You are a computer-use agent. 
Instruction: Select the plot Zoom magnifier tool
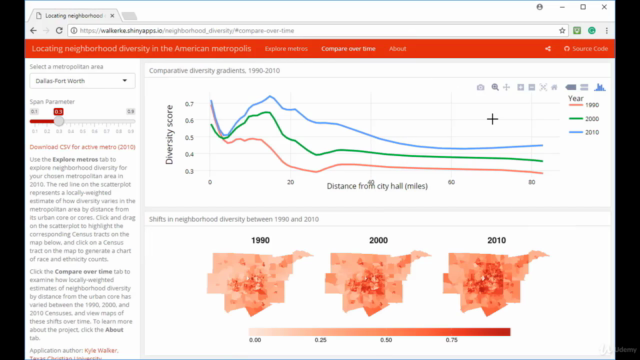(495, 87)
